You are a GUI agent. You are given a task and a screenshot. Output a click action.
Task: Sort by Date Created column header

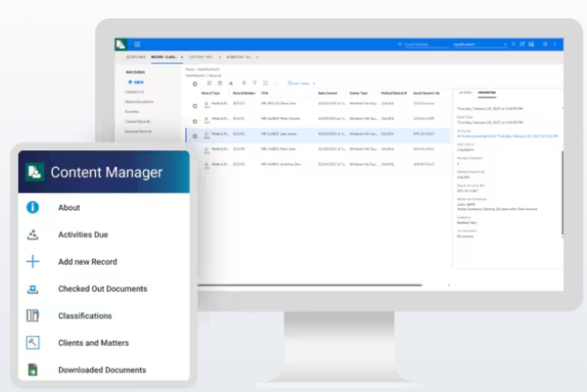tap(328, 93)
